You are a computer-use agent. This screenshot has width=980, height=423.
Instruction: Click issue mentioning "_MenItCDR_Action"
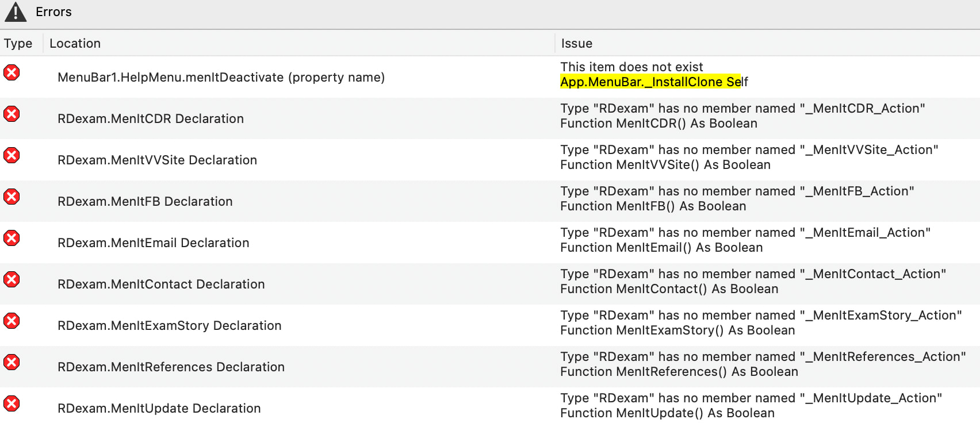coord(743,109)
